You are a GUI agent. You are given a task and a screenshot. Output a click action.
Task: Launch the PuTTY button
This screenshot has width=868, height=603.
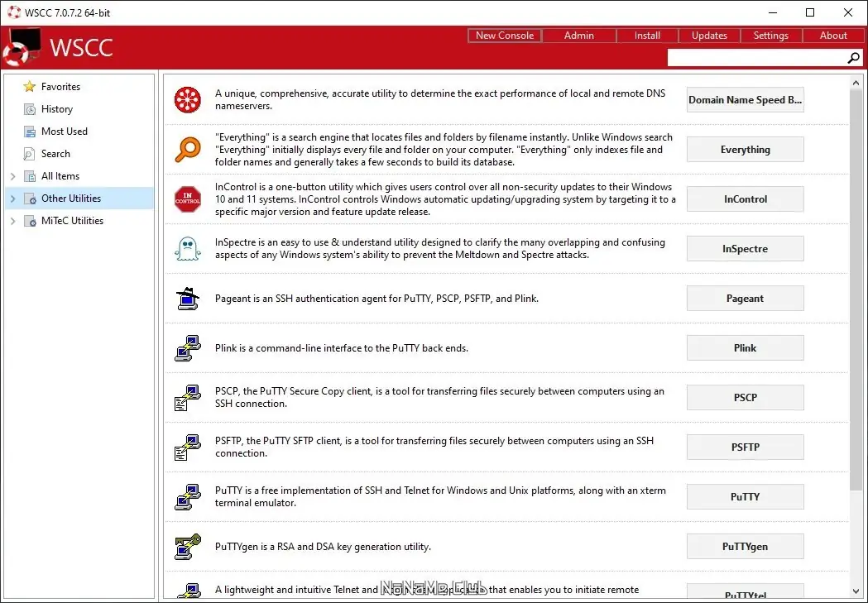[x=745, y=497]
